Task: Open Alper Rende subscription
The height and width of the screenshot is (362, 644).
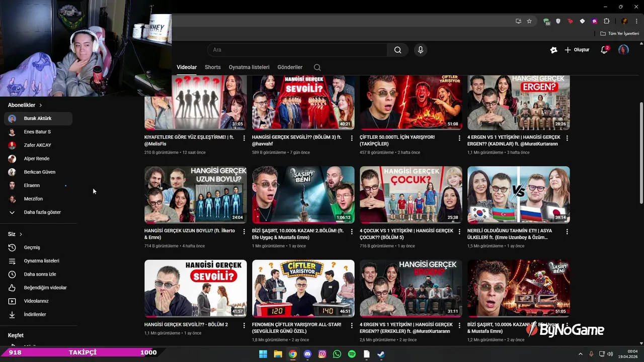Action: click(x=38, y=159)
